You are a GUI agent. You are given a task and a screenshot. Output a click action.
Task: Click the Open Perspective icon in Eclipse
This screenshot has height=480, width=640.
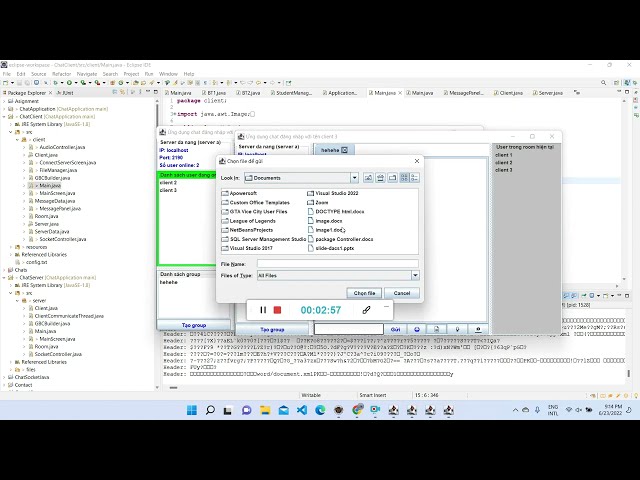(617, 83)
